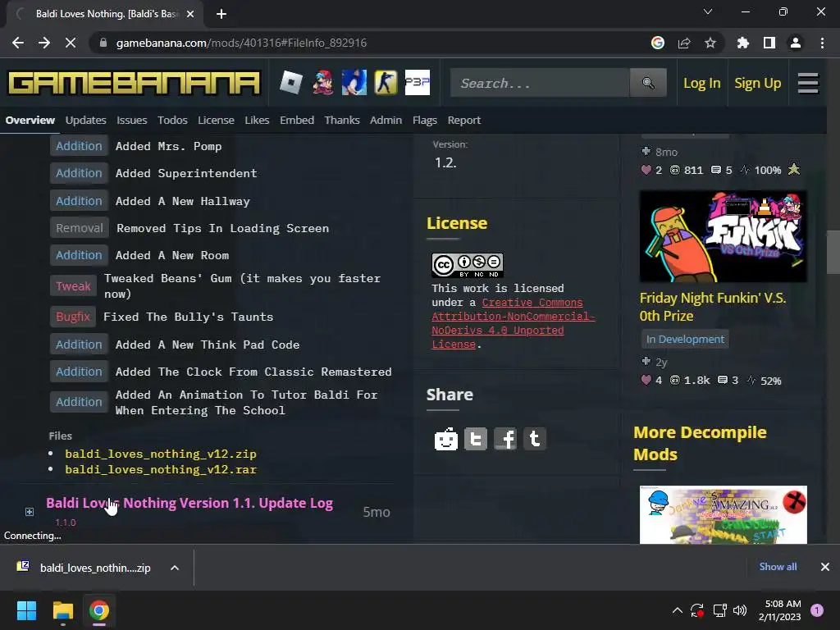Open the Embed tab
Screen dimensions: 840x630
[297, 120]
